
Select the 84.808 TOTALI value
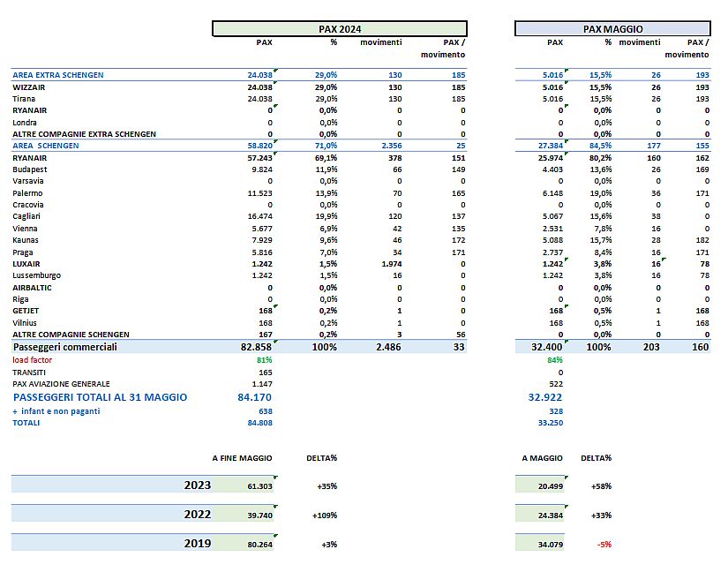(260, 423)
